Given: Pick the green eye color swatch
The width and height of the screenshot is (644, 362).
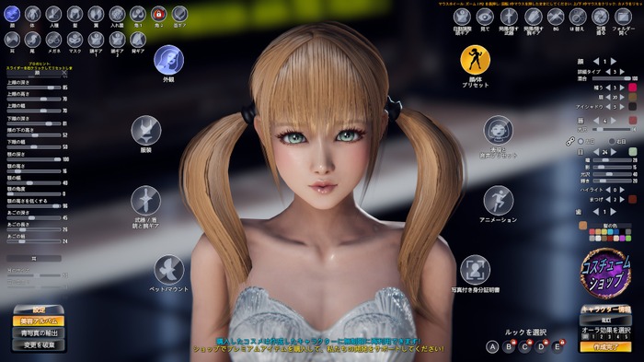Looking at the screenshot, I should pos(633,152).
